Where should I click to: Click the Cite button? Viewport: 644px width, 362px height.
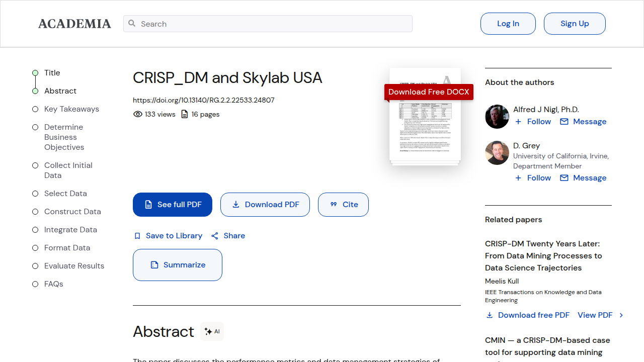pos(343,205)
